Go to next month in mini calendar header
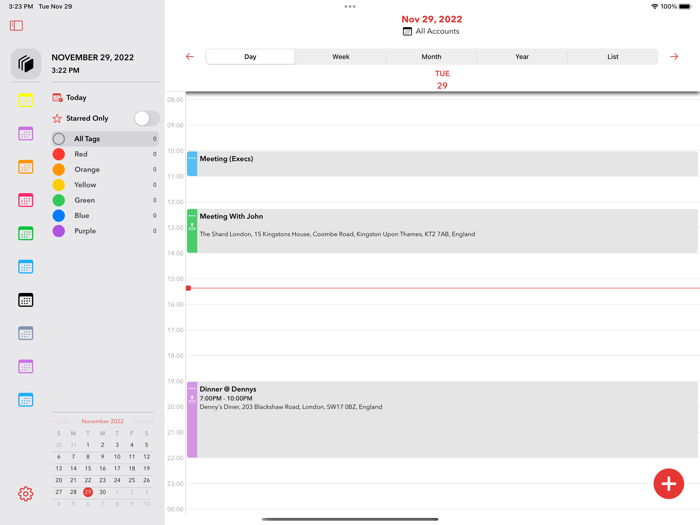Screen dimensions: 700x525 [143, 421]
